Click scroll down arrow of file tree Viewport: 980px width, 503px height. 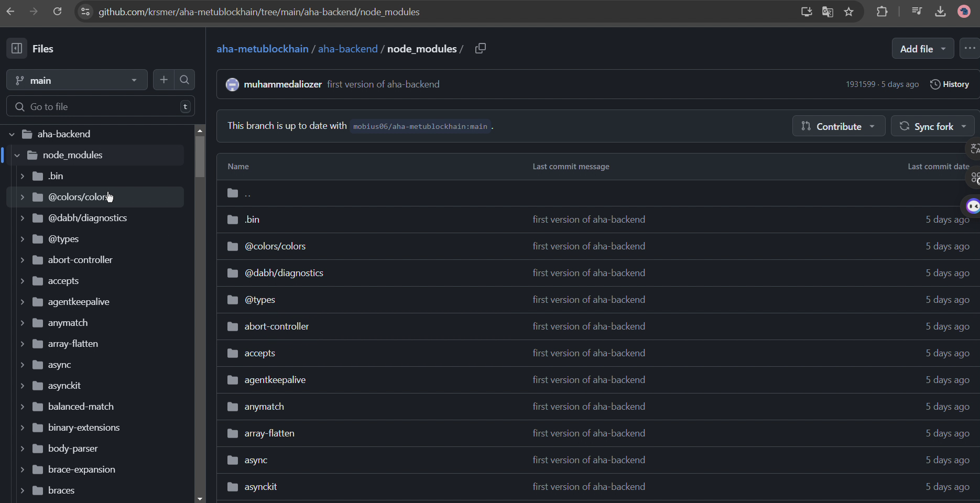click(x=200, y=498)
